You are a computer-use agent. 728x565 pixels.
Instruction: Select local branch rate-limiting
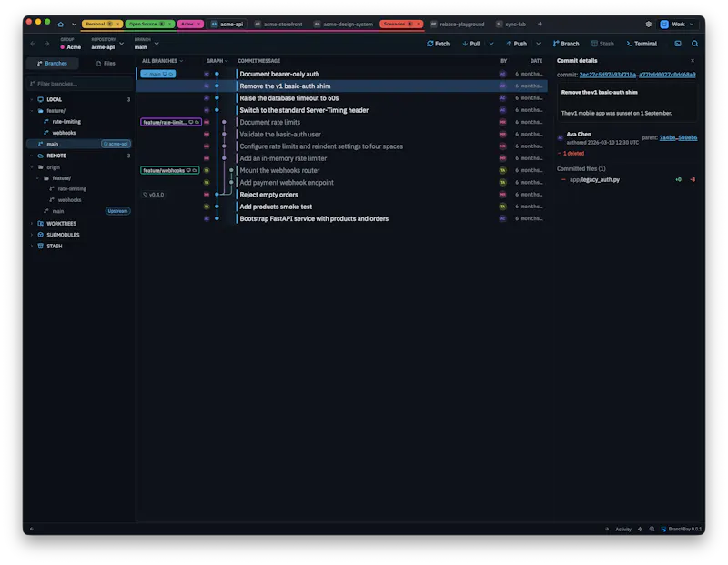pos(66,122)
